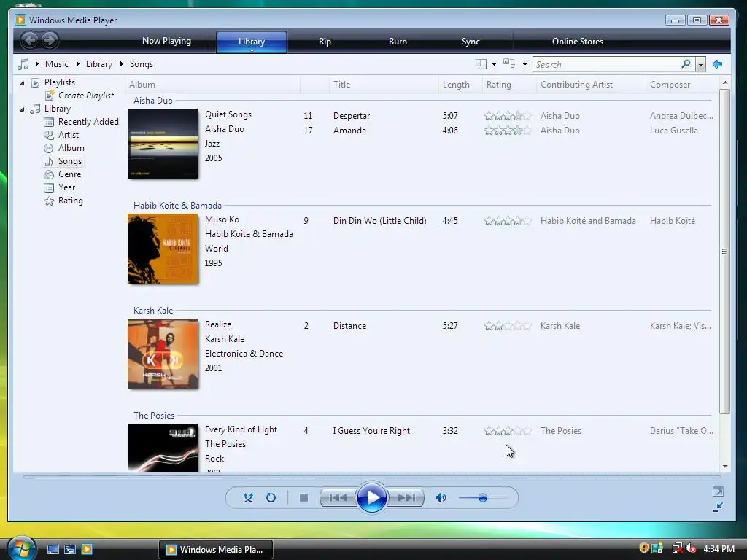Select Rating in the library tree

click(x=71, y=201)
